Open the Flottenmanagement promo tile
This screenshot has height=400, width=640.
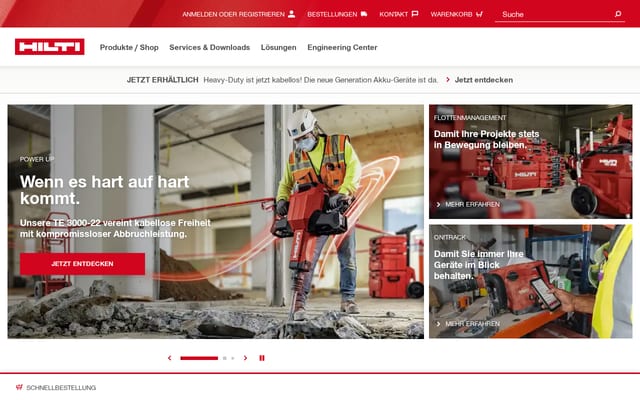[x=530, y=162]
